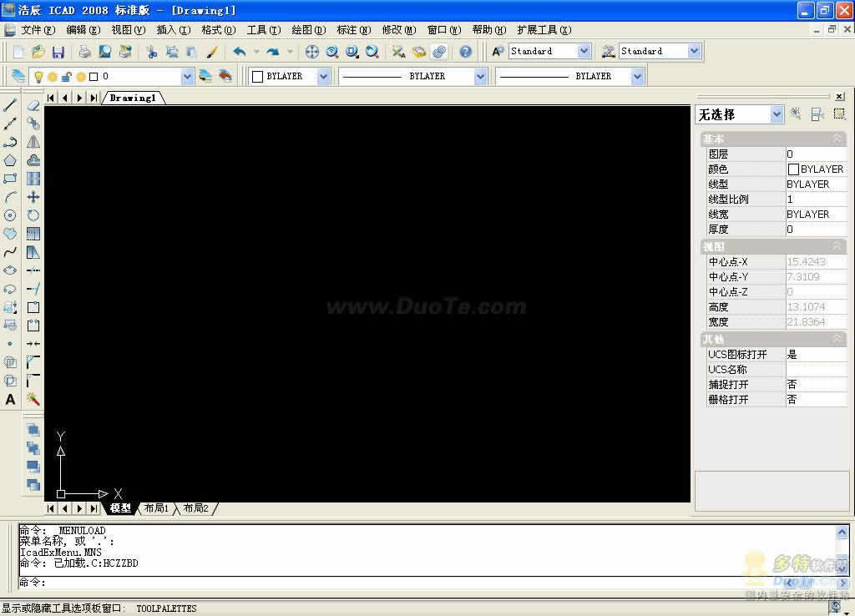
Task: Open Print Preview icon
Action: pos(104,52)
